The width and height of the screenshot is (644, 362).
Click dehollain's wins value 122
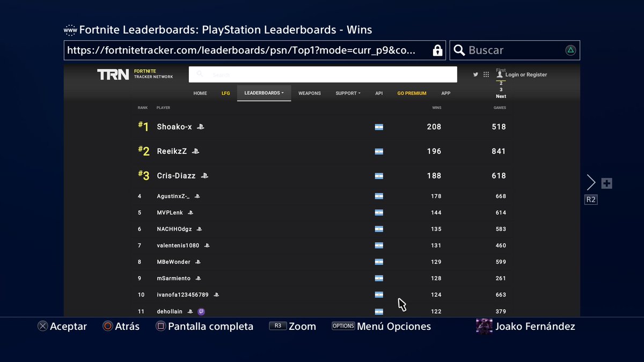[436, 312]
